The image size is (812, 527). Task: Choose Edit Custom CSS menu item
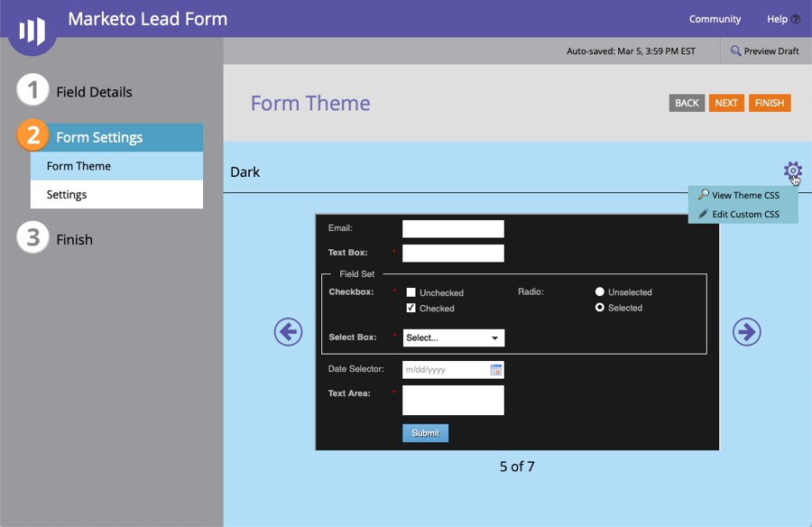[744, 215]
